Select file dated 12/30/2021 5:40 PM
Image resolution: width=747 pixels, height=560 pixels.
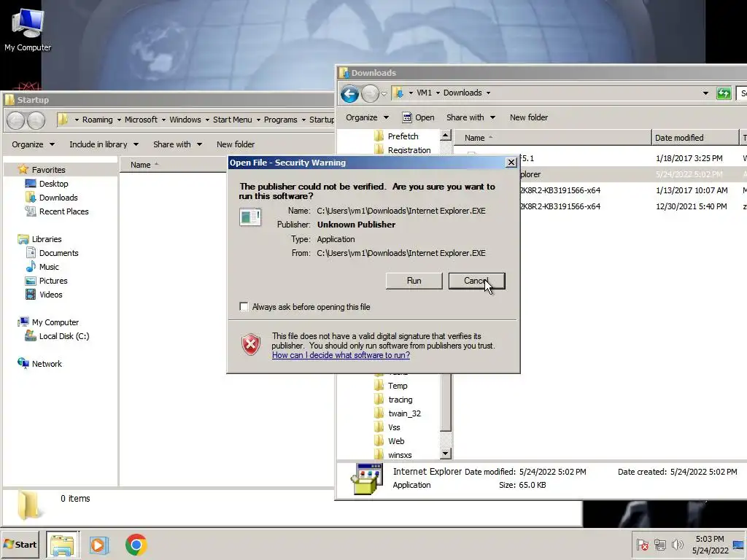(600, 206)
